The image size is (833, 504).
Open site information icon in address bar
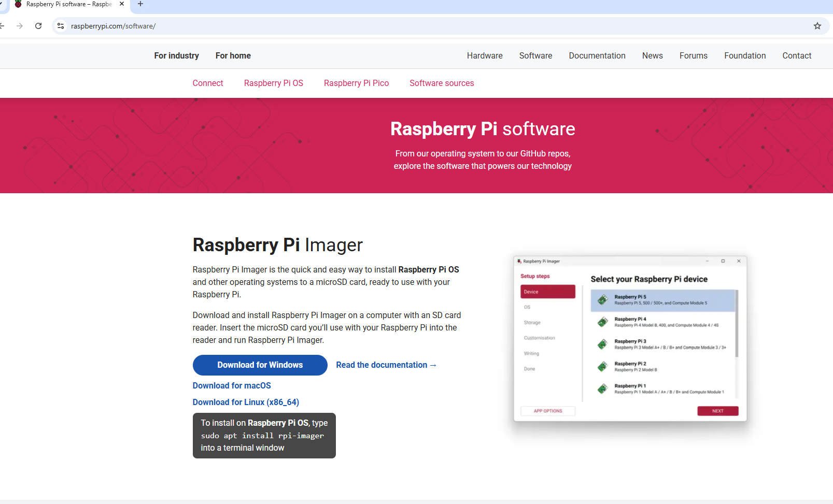61,26
